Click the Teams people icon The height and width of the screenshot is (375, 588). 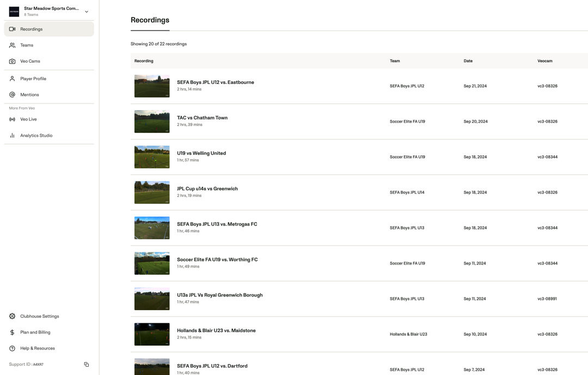tap(12, 45)
